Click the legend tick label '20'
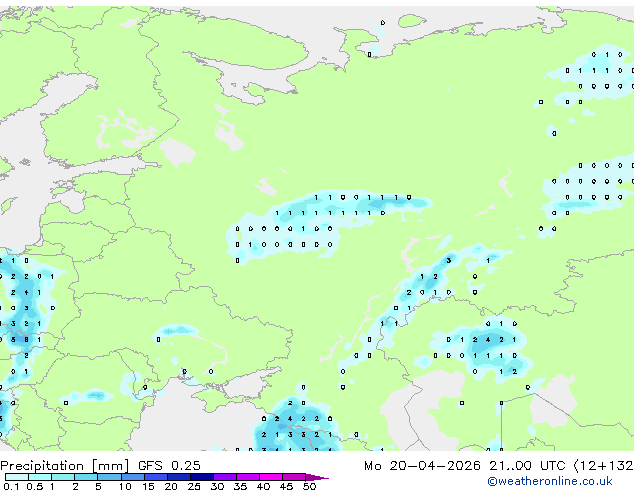 [x=171, y=486]
